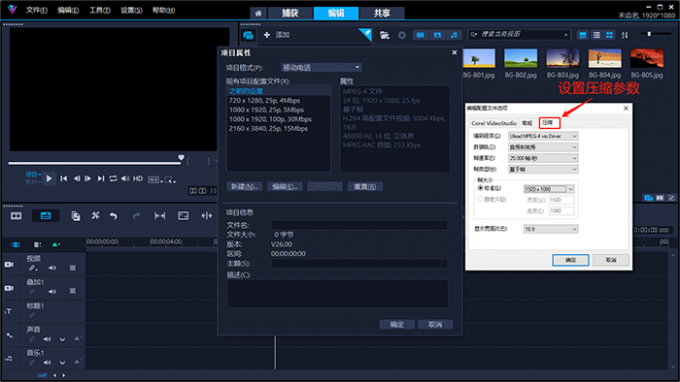This screenshot has height=382, width=680.
Task: Add a new library folder
Action: pyautogui.click(x=277, y=35)
